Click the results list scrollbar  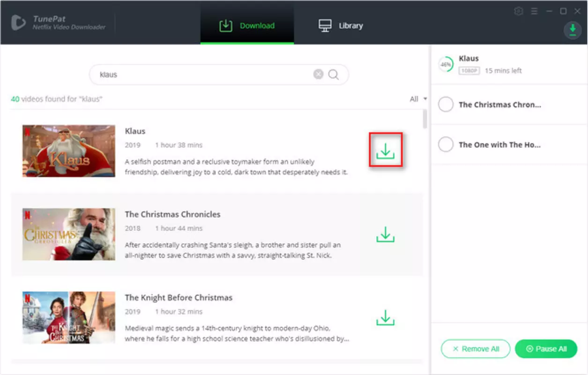(424, 119)
